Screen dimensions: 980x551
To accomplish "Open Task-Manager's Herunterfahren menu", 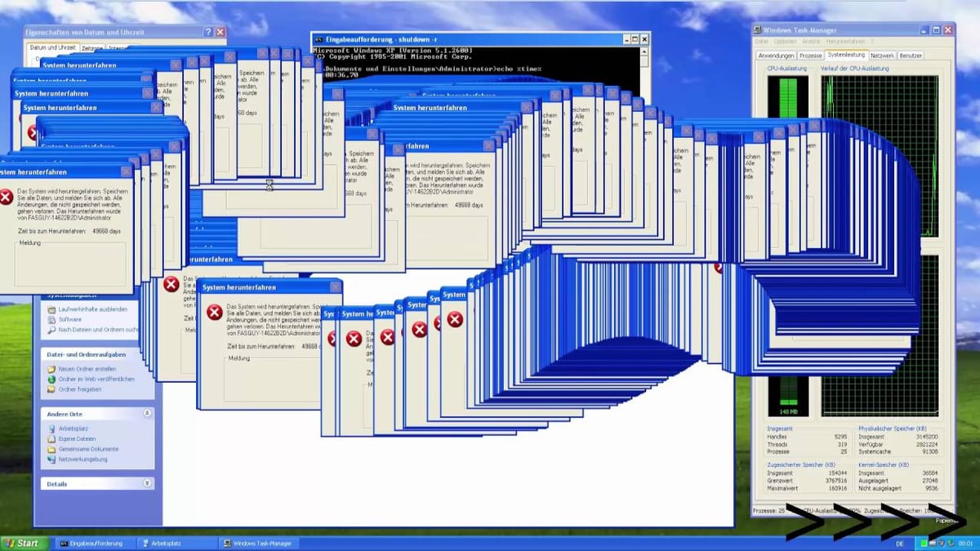I will point(844,41).
